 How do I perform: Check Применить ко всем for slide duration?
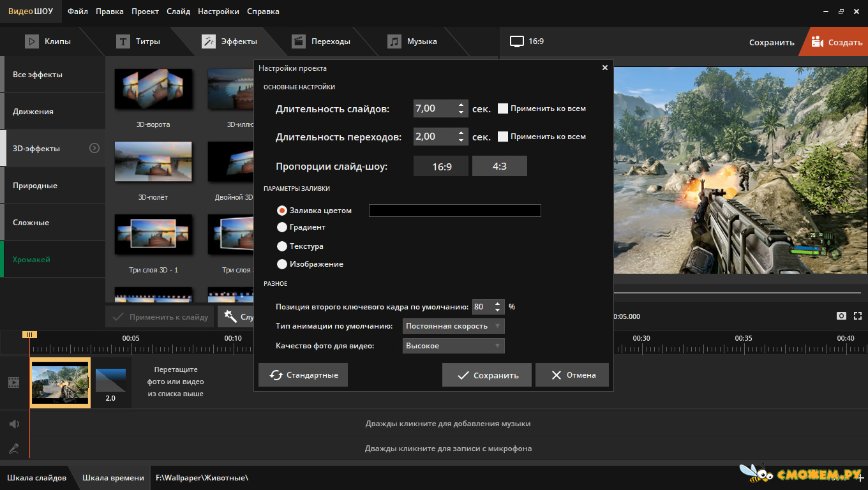(503, 108)
